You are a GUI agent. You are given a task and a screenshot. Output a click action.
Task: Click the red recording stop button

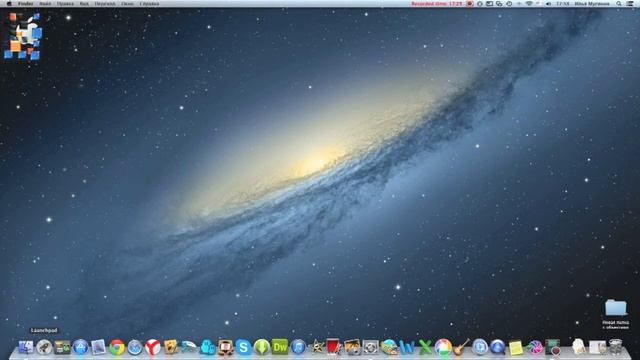point(470,4)
